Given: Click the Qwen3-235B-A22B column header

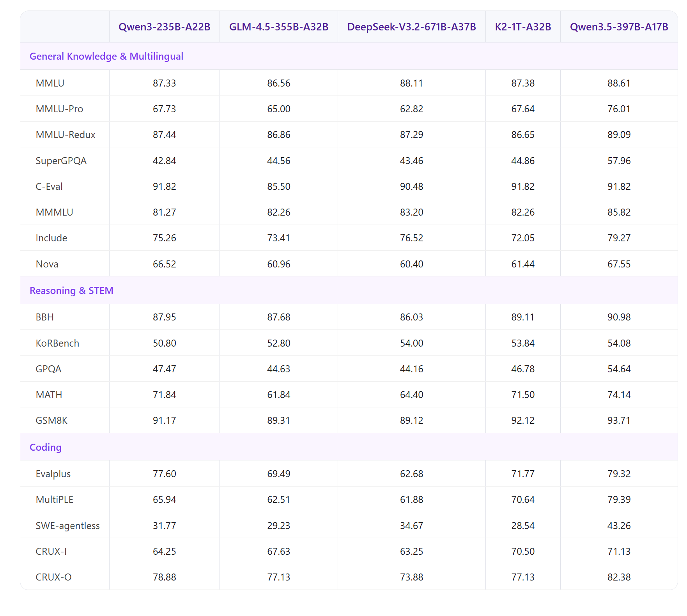Looking at the screenshot, I should point(164,27).
